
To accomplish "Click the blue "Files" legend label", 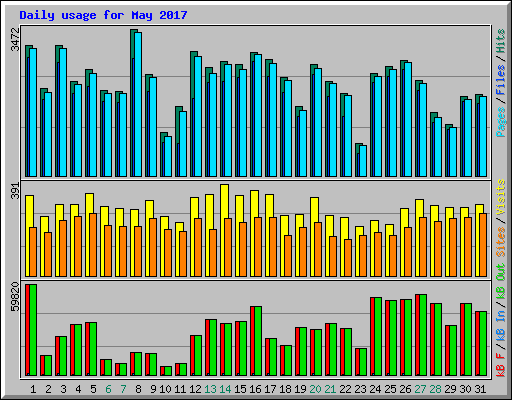I will click(x=500, y=79).
